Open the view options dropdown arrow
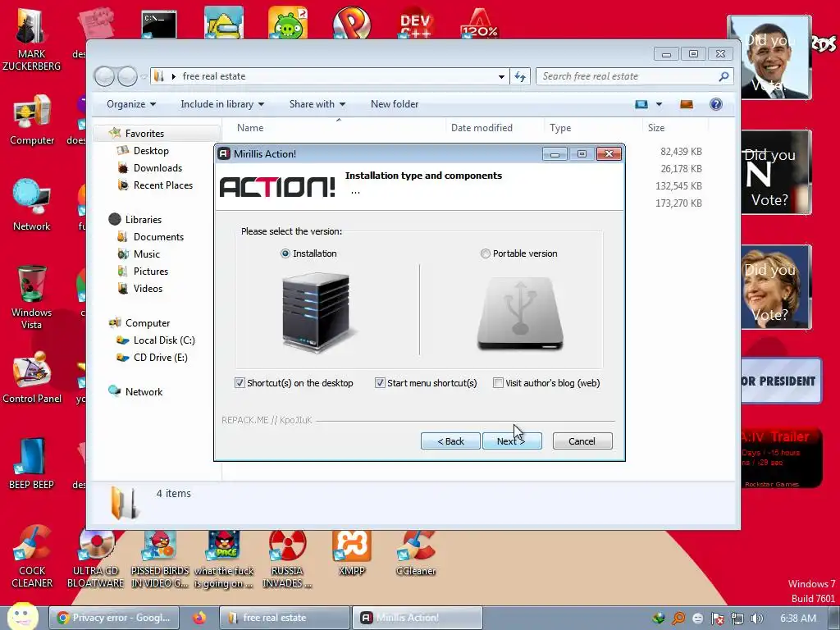 point(659,104)
